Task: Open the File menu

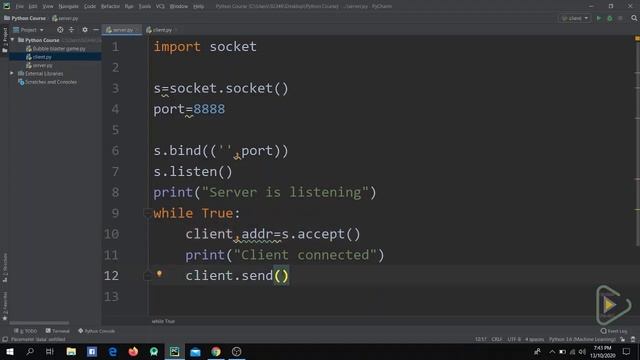Action: click(20, 7)
